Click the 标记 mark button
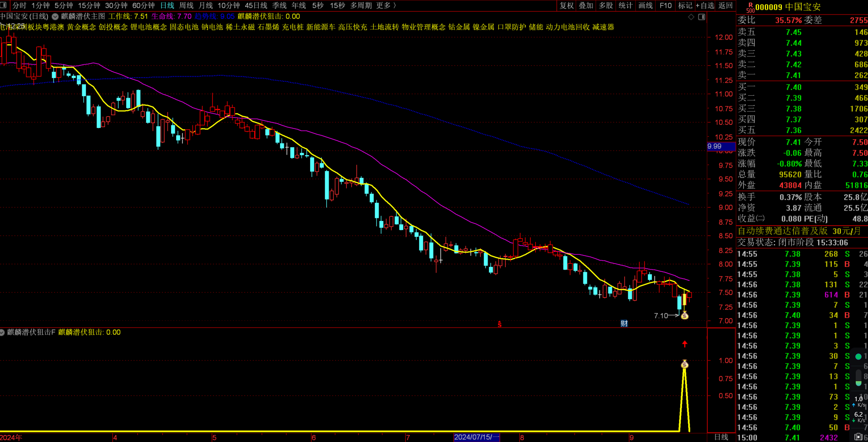 685,5
